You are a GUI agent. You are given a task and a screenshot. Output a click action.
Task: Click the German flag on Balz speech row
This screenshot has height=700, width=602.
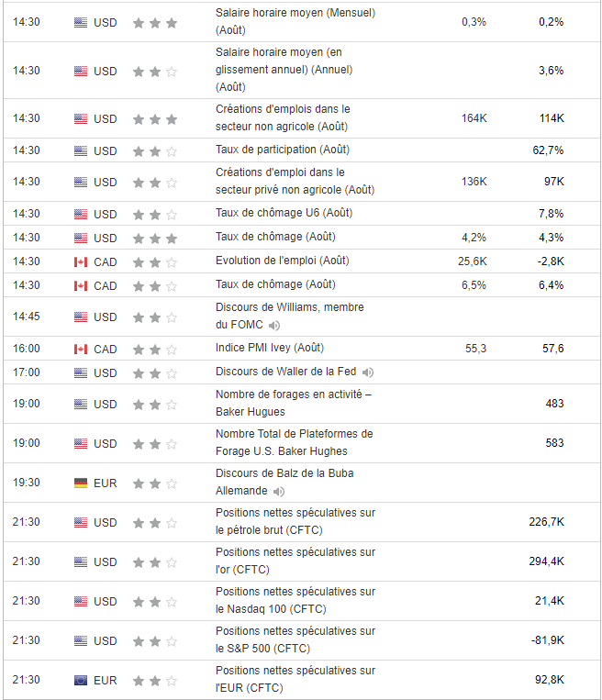click(x=81, y=483)
